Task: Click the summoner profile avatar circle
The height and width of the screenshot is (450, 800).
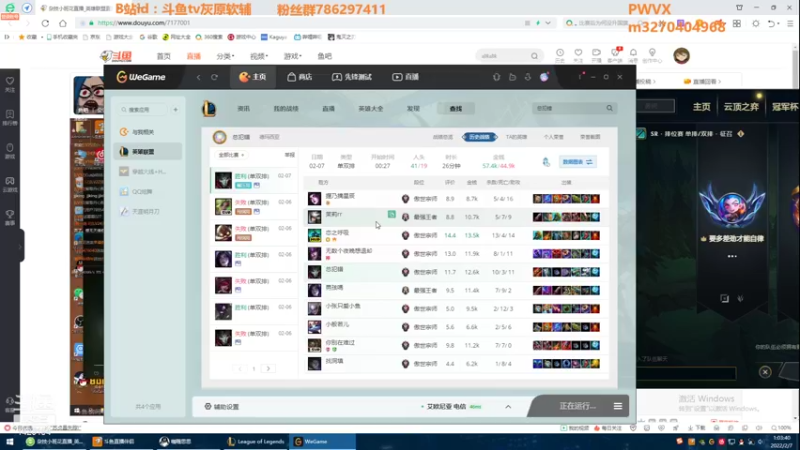Action: tap(219, 137)
